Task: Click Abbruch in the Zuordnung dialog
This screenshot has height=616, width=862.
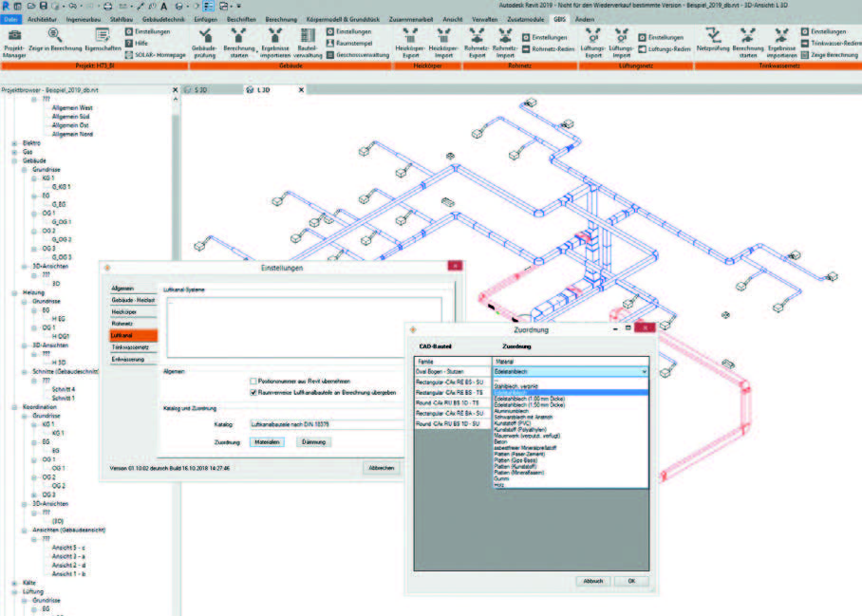Action: click(x=593, y=581)
